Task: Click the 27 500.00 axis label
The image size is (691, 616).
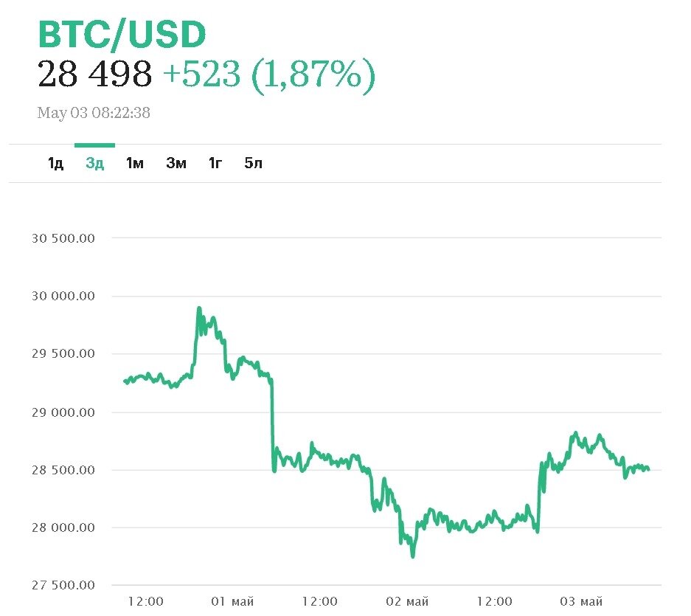Action: pyautogui.click(x=65, y=585)
